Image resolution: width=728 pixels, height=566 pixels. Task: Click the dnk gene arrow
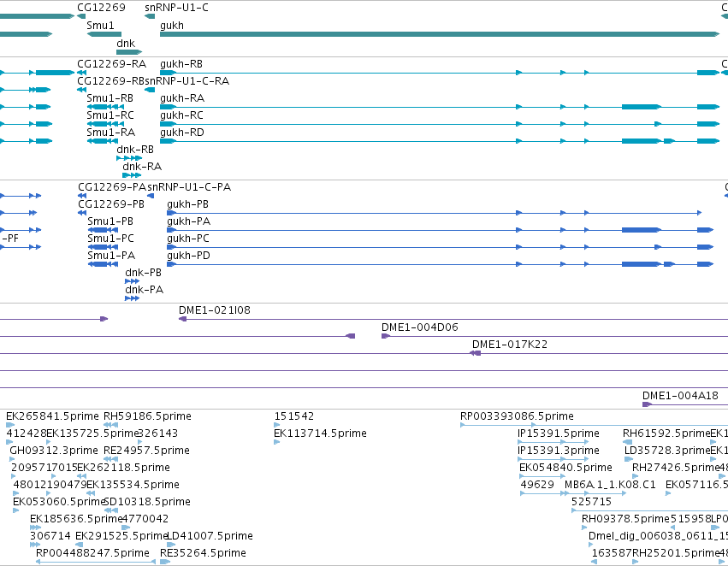point(129,52)
